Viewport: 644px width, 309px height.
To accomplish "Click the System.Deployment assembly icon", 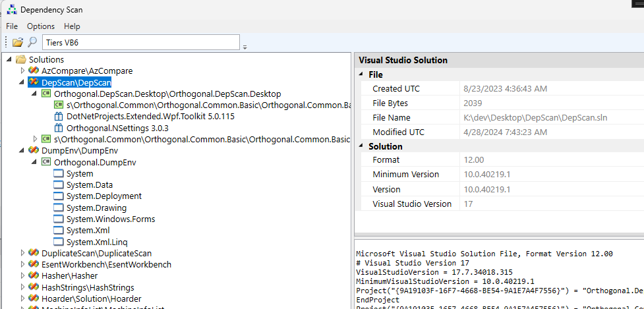I will (59, 196).
